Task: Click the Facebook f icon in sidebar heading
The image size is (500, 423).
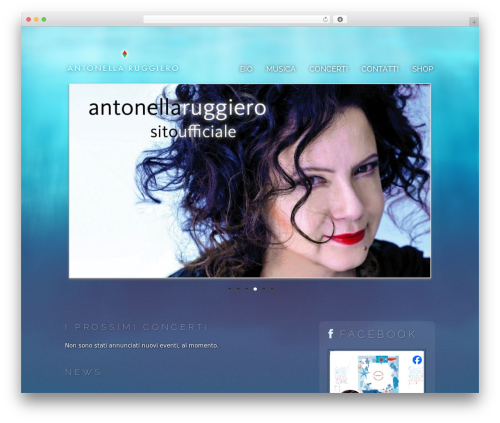Action: coord(330,333)
